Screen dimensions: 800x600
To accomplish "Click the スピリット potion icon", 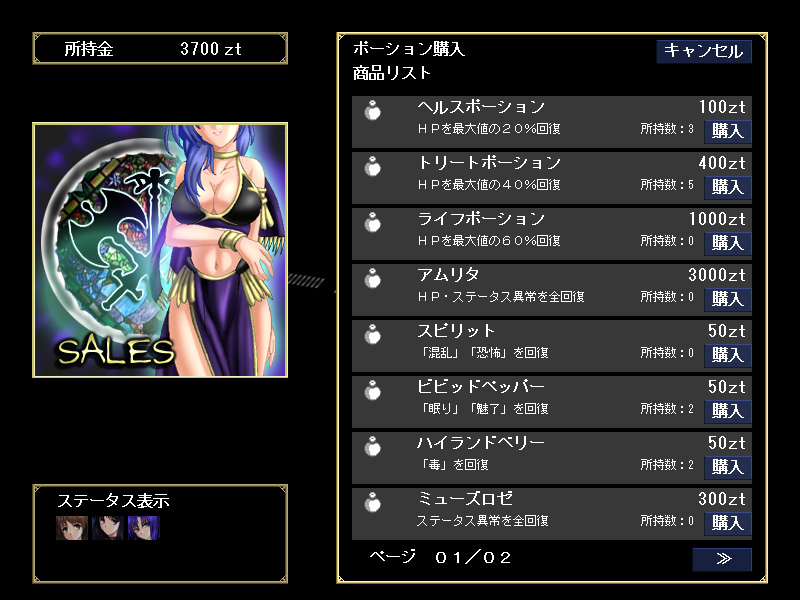I will (x=373, y=335).
